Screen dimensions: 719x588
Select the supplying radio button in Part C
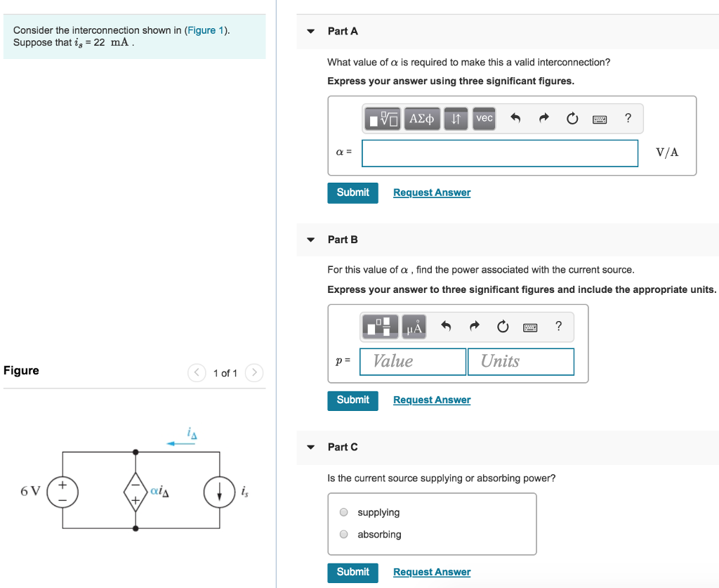(343, 512)
